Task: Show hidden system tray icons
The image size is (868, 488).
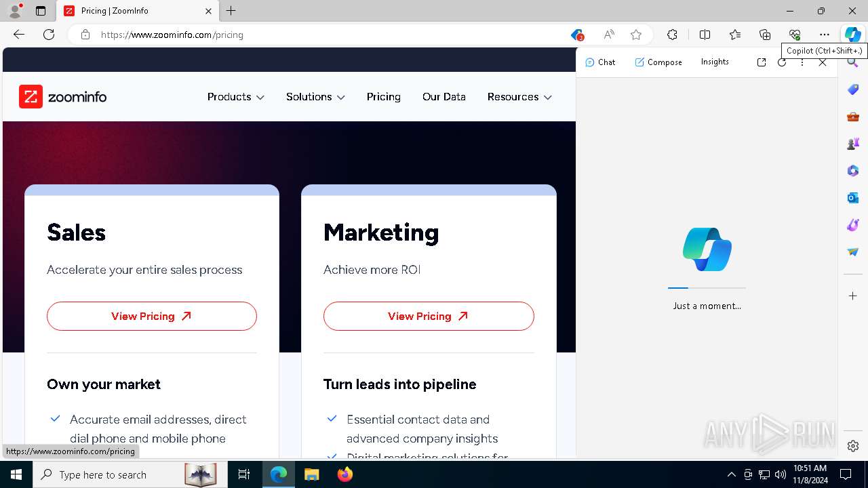Action: coord(732,474)
